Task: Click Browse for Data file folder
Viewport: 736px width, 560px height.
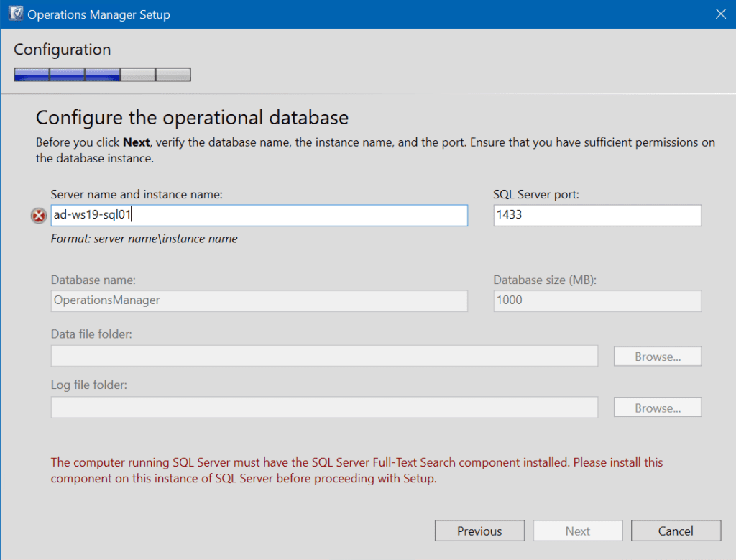Action: 658,357
